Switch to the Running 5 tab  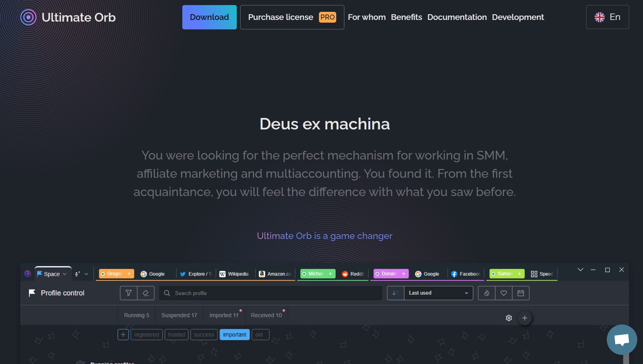point(137,315)
